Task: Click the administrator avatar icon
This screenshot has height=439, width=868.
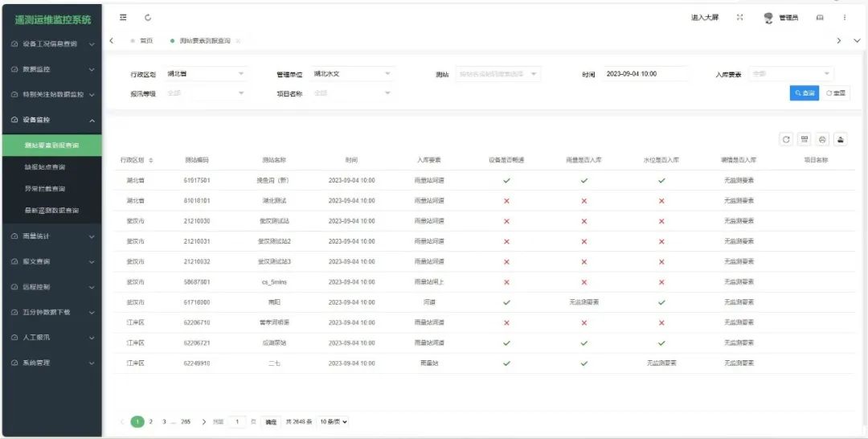Action: [768, 18]
